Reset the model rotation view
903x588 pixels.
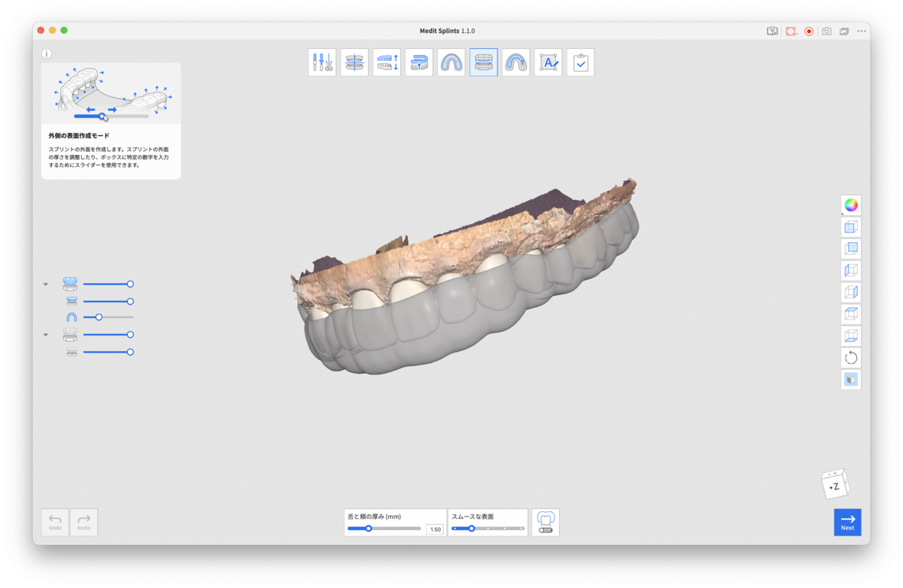tap(850, 357)
